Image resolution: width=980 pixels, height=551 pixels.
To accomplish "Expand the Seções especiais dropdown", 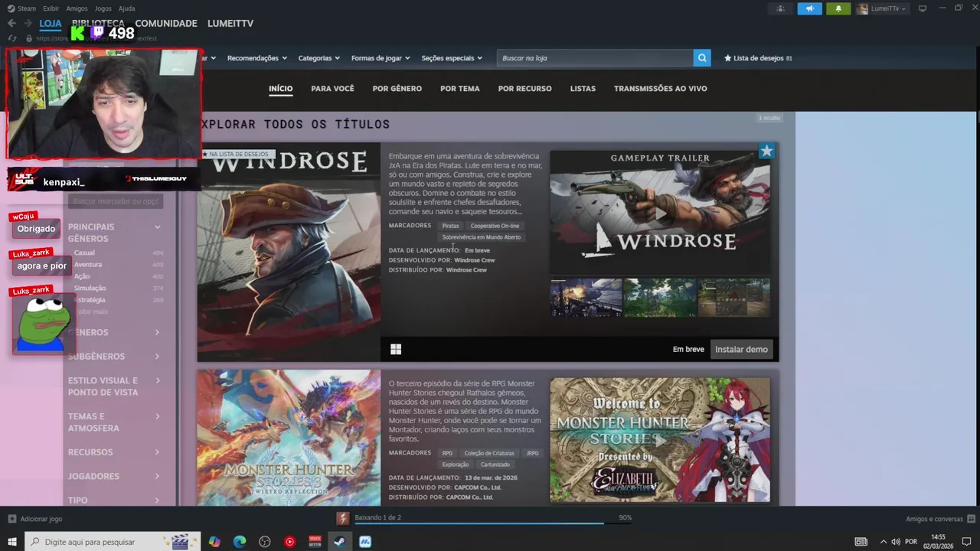I will pos(452,58).
